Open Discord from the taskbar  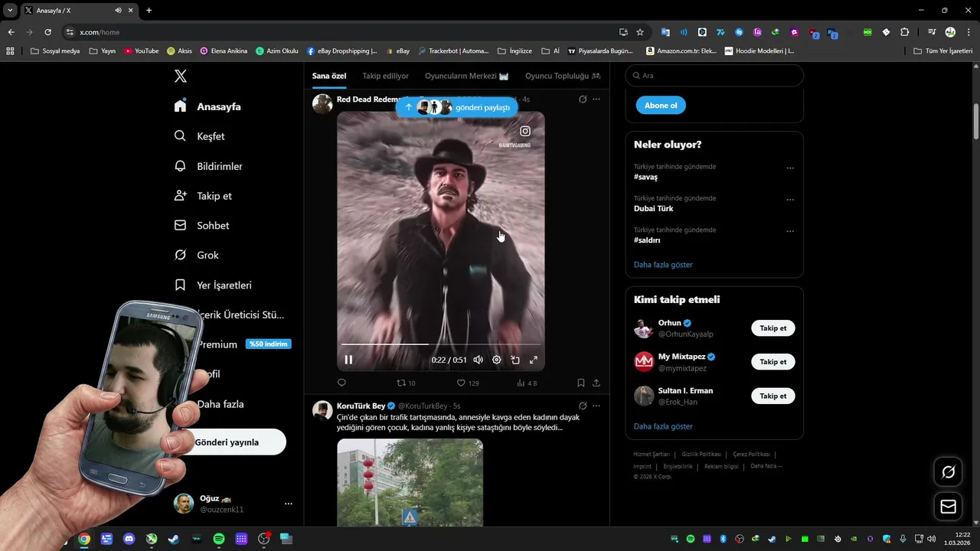pos(129,539)
